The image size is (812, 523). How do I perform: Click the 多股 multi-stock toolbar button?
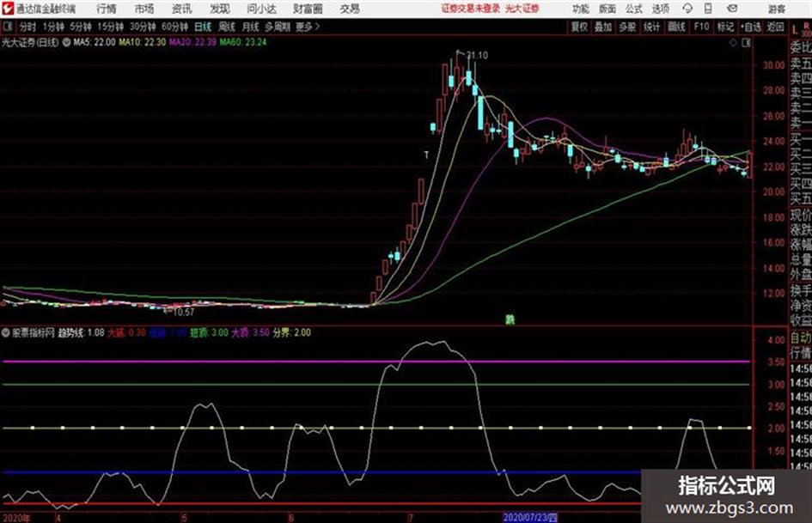click(x=627, y=27)
